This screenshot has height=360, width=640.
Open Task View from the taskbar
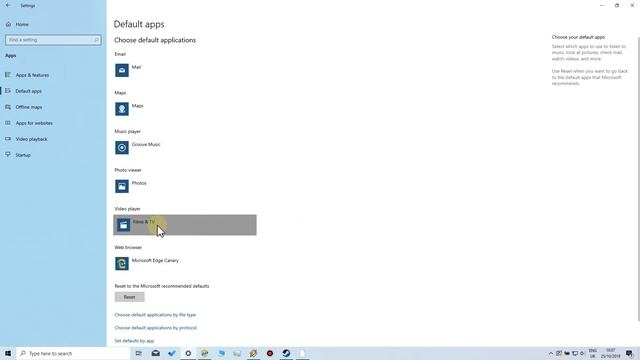point(139,353)
